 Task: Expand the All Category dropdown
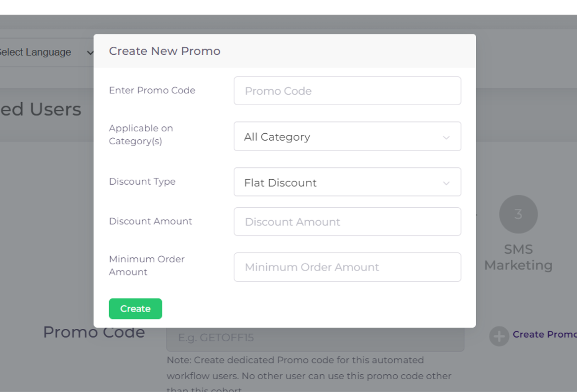click(347, 137)
